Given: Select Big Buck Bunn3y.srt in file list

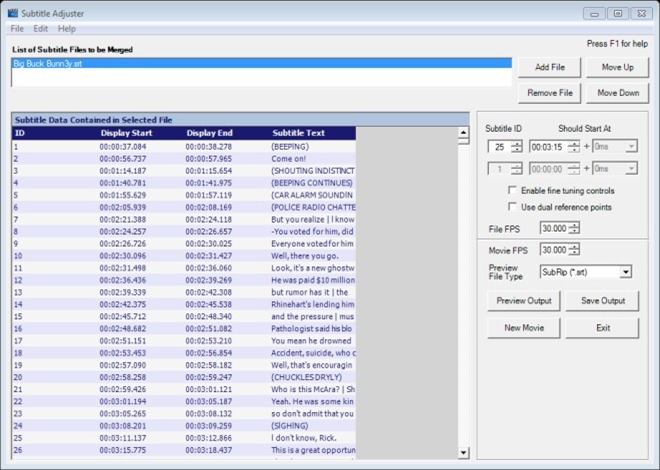Looking at the screenshot, I should pos(261,64).
